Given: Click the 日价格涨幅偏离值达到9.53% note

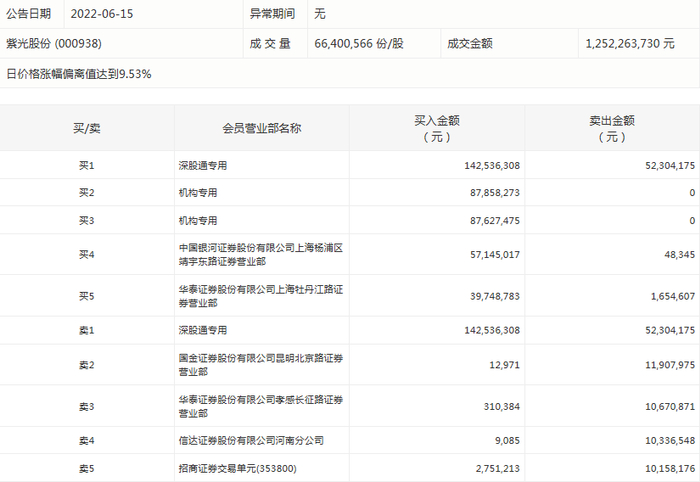Looking at the screenshot, I should click(x=79, y=74).
